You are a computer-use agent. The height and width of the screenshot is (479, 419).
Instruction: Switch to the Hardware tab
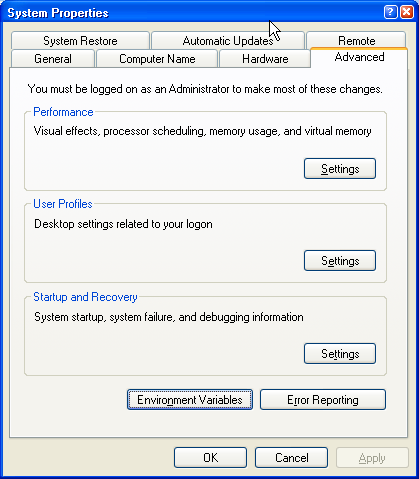265,59
